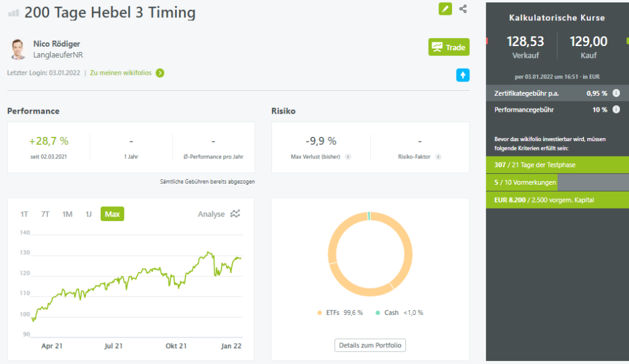This screenshot has width=629, height=364.
Task: Click the 0,95 % certificate fee value
Action: coord(597,93)
